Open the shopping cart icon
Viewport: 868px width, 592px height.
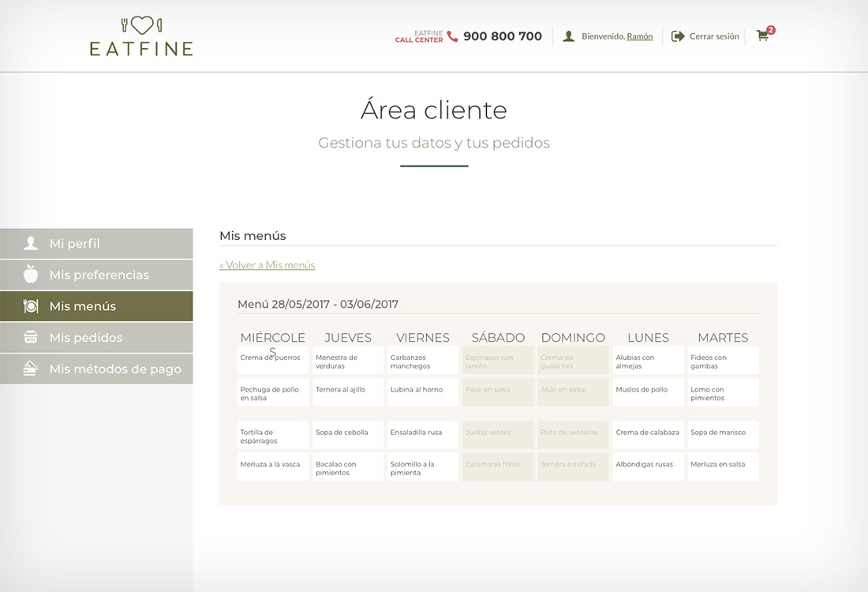tap(762, 36)
